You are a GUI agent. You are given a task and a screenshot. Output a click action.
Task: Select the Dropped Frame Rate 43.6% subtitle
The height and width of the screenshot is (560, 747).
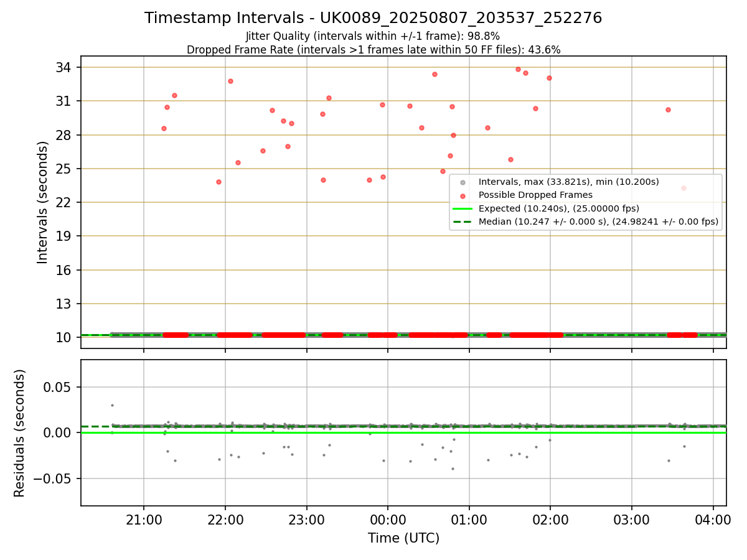374,50
